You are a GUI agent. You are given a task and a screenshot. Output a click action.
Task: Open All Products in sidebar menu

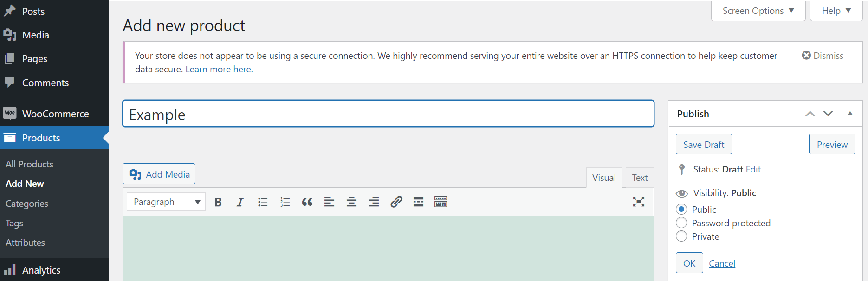pyautogui.click(x=29, y=164)
